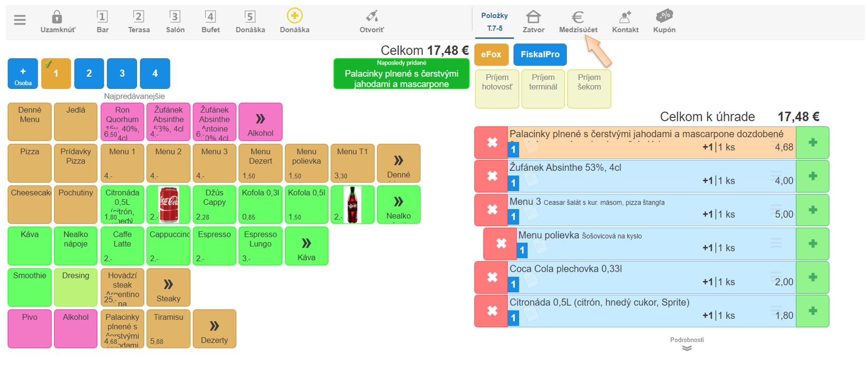Select checked person 1 button
Image resolution: width=868 pixels, height=369 pixels.
pos(56,74)
